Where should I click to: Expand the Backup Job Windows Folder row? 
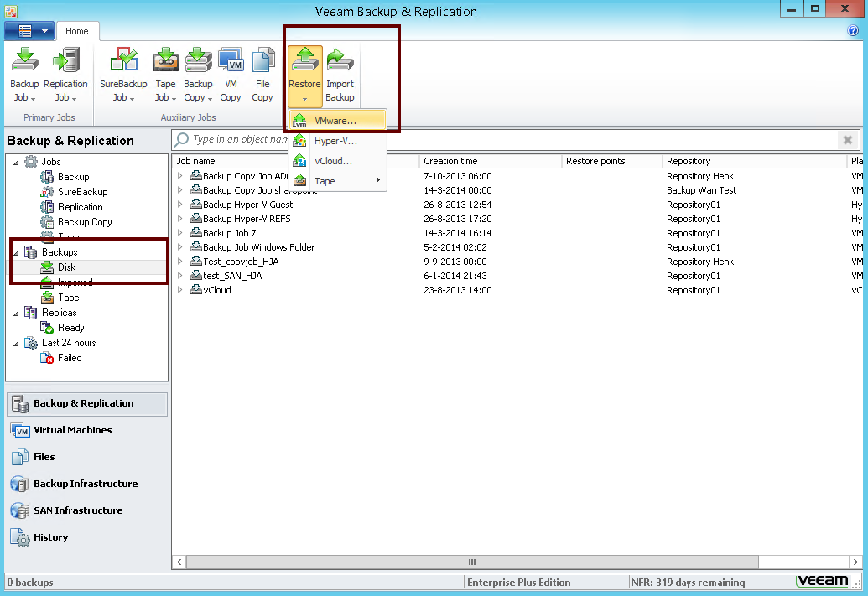tap(180, 246)
